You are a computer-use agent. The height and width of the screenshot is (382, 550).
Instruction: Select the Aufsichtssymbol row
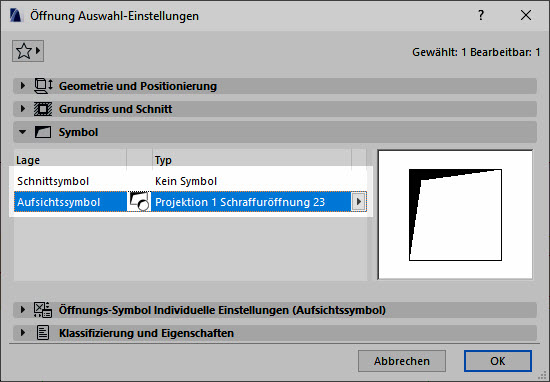pos(190,202)
